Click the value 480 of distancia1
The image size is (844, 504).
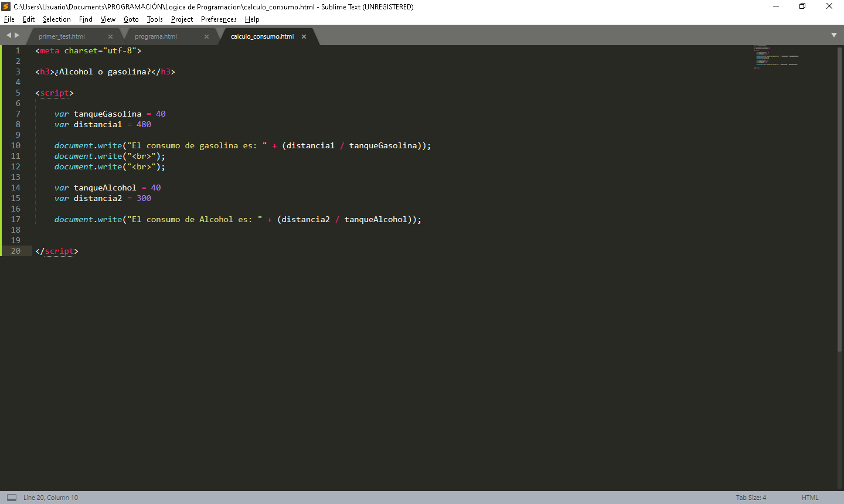[x=144, y=125]
